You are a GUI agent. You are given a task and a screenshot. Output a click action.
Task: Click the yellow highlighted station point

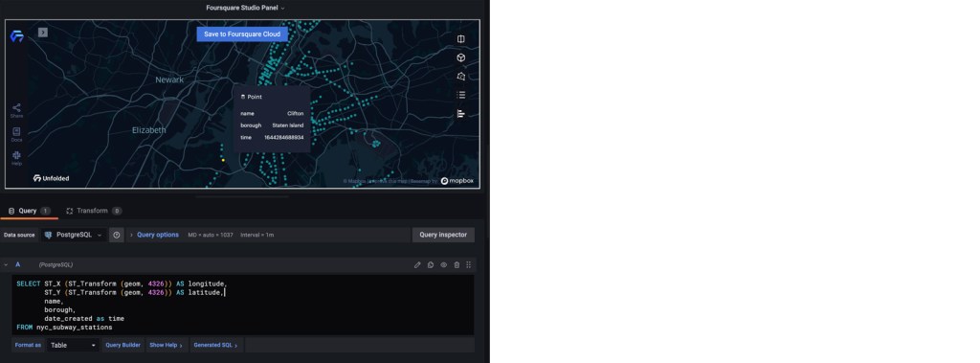coord(223,160)
